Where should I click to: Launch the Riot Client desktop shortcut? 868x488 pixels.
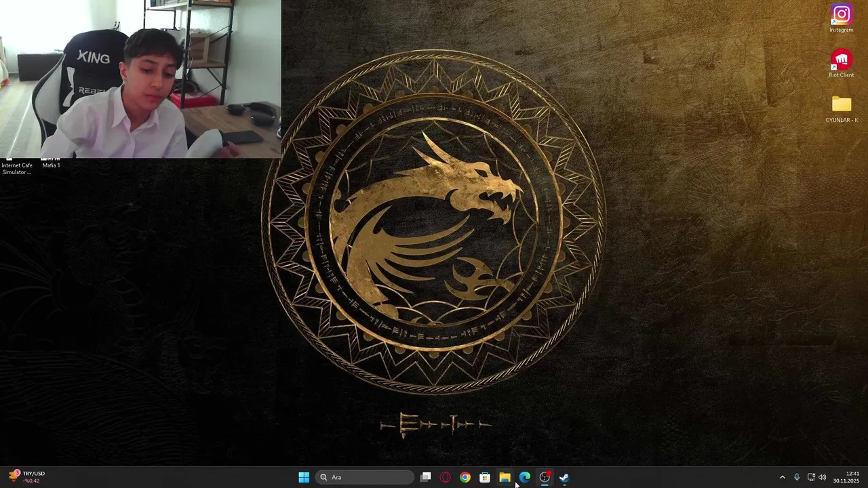pos(842,64)
